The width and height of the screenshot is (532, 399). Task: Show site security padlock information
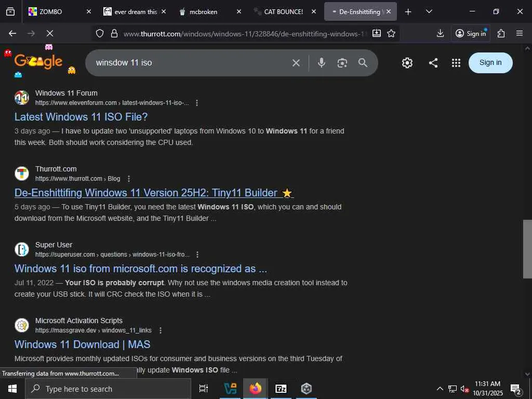pyautogui.click(x=114, y=33)
